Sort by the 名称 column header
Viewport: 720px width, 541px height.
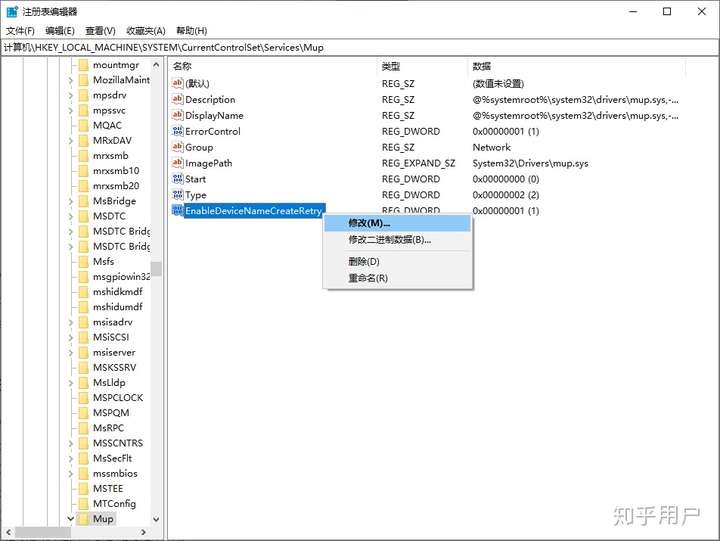273,66
